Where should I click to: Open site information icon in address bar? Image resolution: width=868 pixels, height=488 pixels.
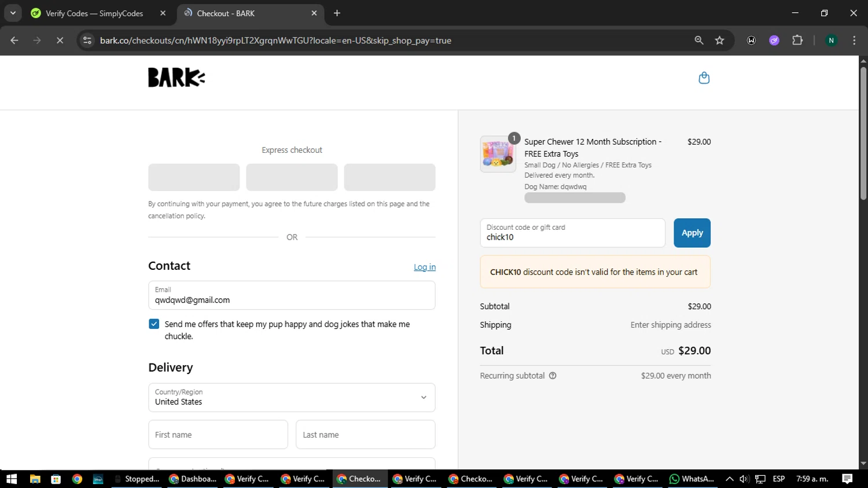(x=87, y=41)
